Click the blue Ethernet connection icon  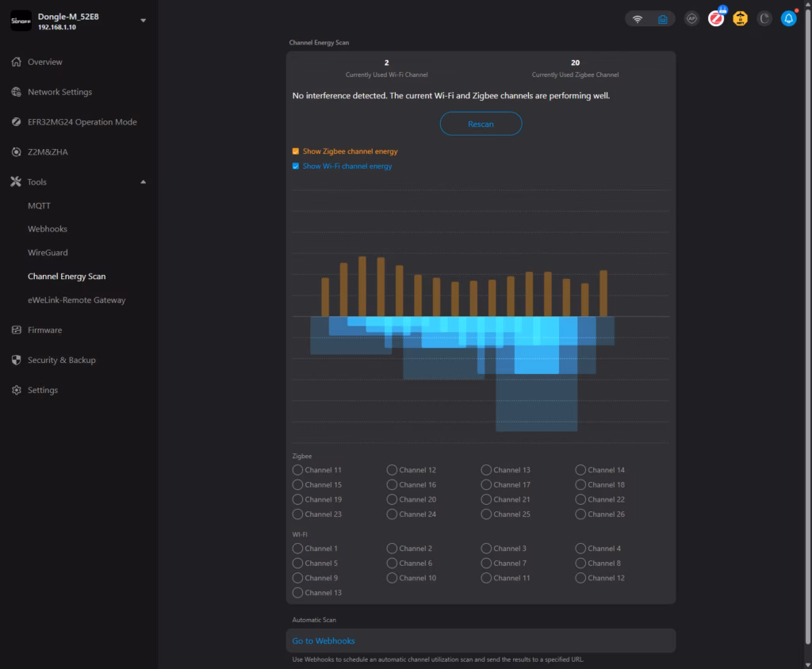click(x=662, y=19)
